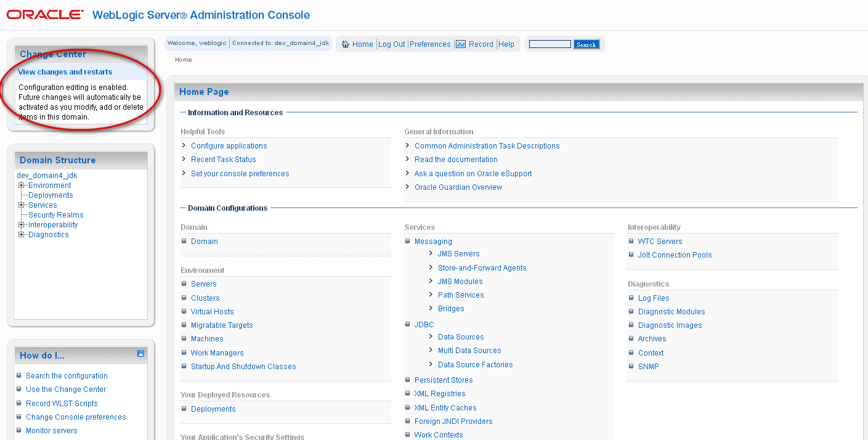The height and width of the screenshot is (440, 868).
Task: Open Record WLST Scripts help link
Action: pos(62,404)
